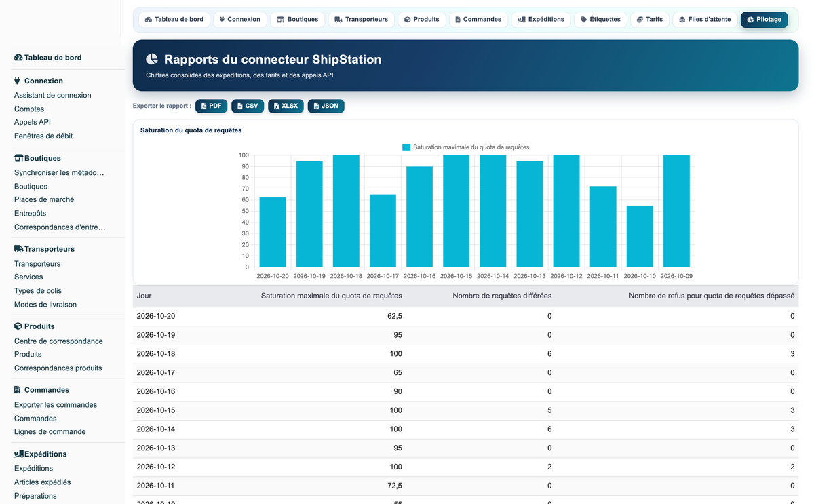
Task: Click the Jour column header
Action: coord(144,296)
